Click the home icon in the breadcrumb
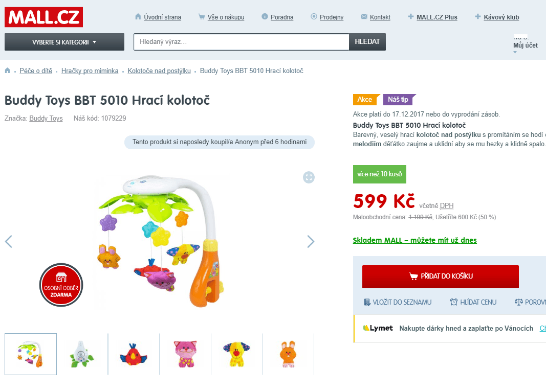 click(7, 70)
